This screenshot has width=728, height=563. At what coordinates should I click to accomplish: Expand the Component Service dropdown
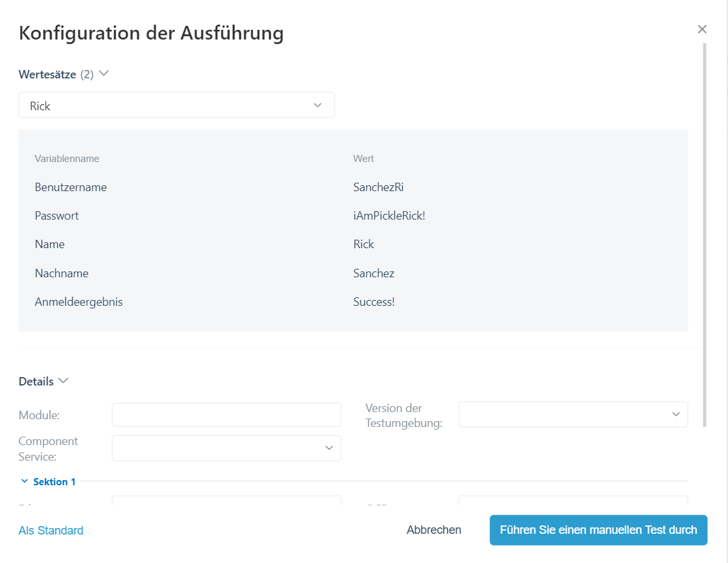226,448
